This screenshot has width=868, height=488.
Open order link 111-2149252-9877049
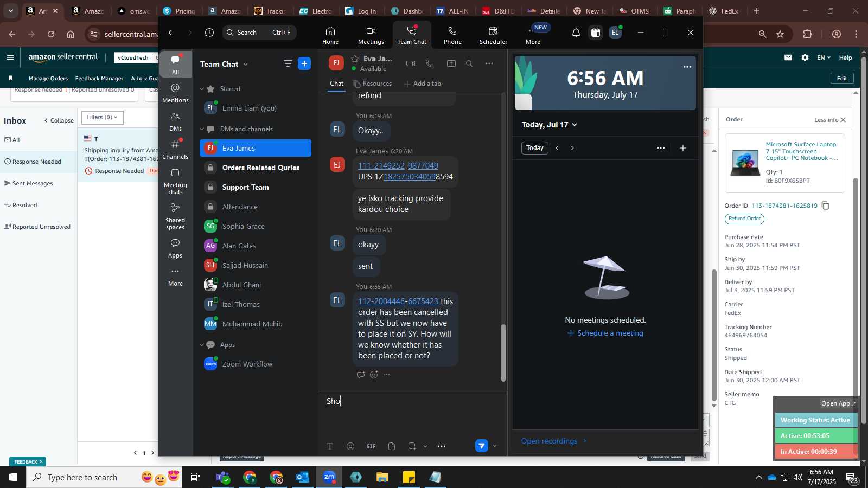click(x=398, y=166)
